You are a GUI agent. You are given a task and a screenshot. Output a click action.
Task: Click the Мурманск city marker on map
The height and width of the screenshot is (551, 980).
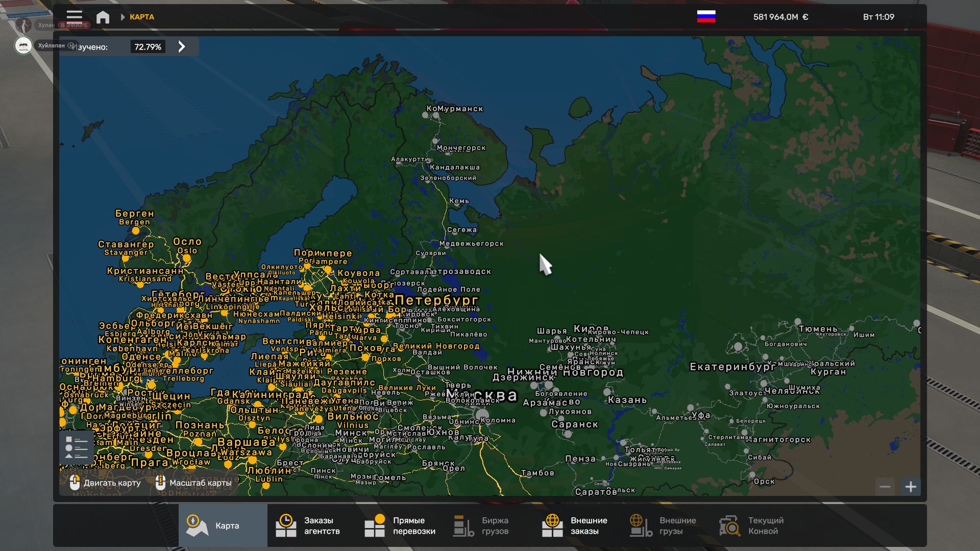pos(435,116)
